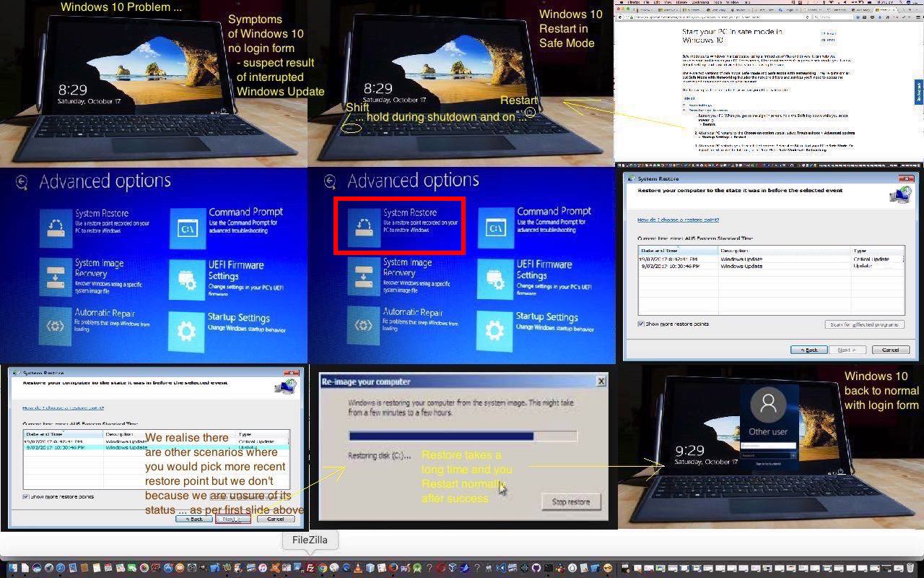Click Other user avatar on login screen
Screen dimensions: 924x578
[x=768, y=405]
